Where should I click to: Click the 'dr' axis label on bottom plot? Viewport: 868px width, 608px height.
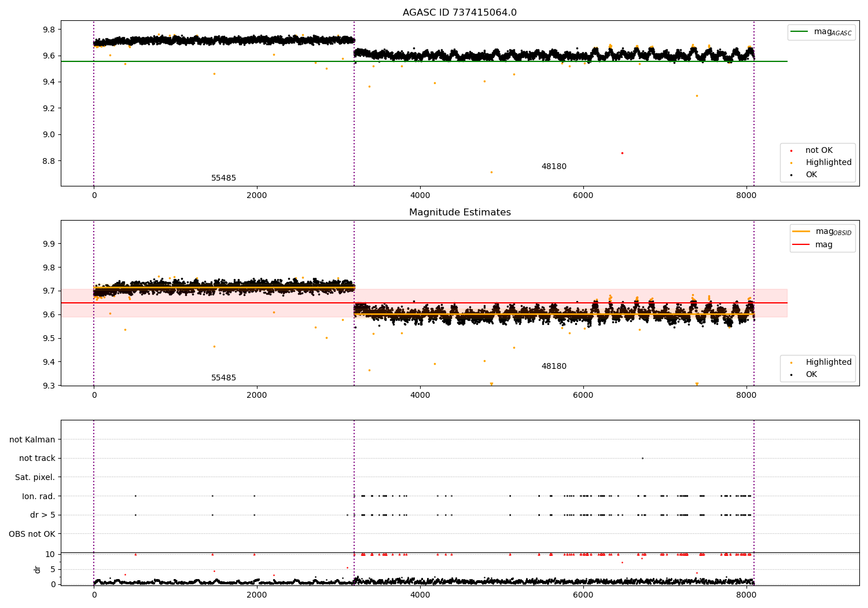click(38, 569)
